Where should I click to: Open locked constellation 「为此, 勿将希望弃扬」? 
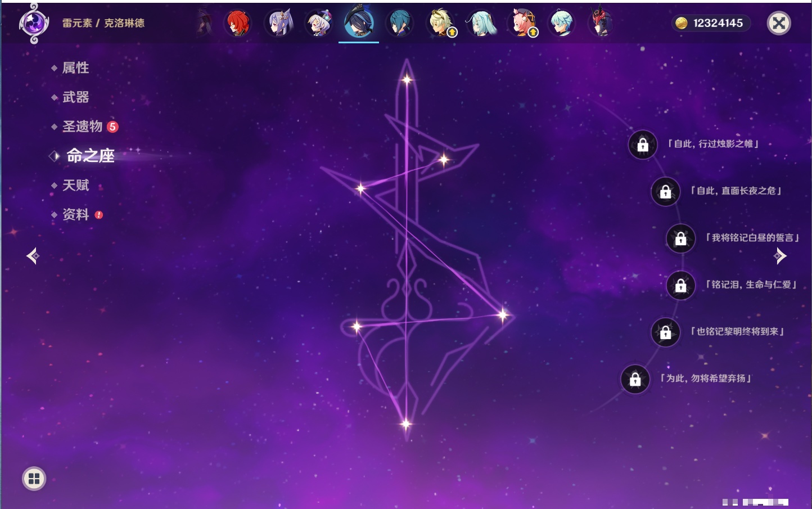point(635,380)
